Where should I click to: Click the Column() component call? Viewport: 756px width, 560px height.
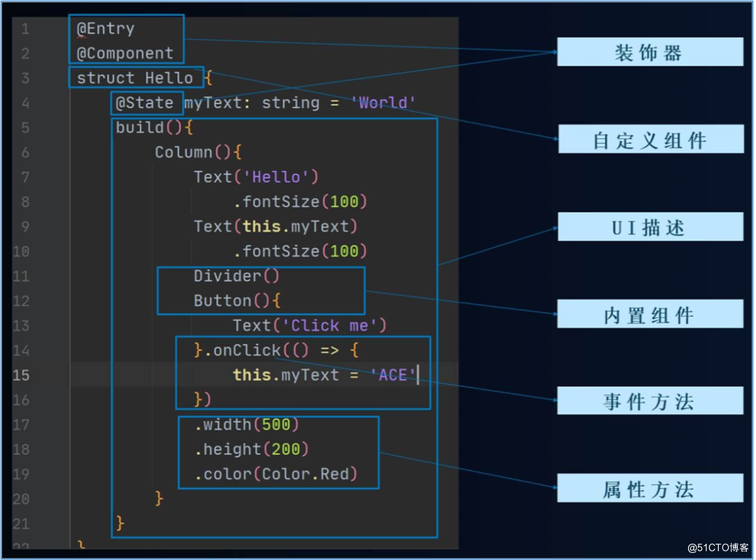(193, 153)
